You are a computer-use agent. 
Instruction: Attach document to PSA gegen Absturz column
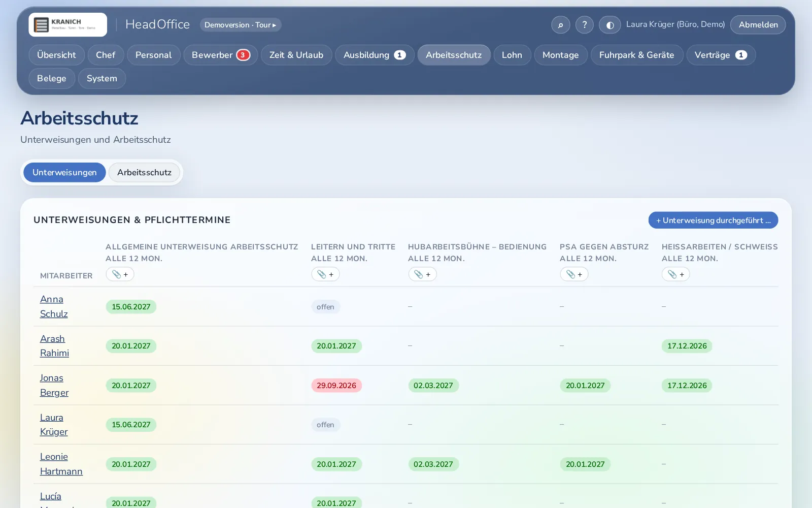(x=574, y=274)
